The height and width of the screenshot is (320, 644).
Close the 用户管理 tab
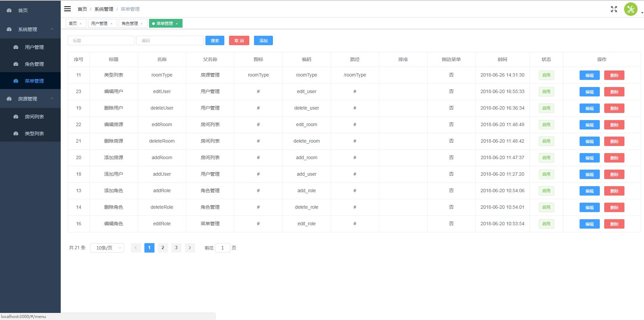[111, 24]
